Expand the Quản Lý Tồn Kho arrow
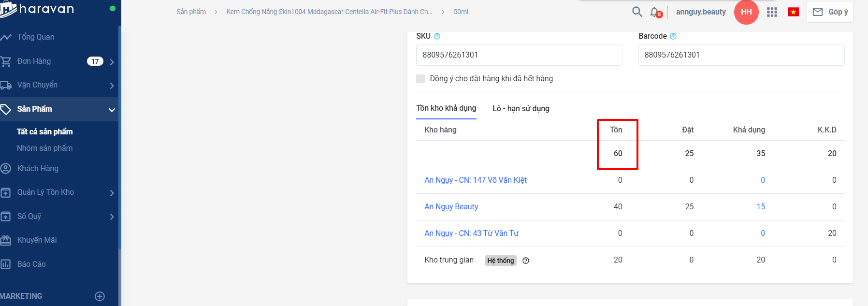The height and width of the screenshot is (306, 868). (112, 193)
